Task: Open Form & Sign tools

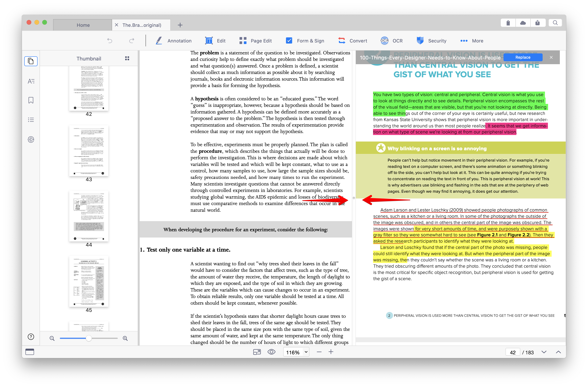Action: click(305, 41)
